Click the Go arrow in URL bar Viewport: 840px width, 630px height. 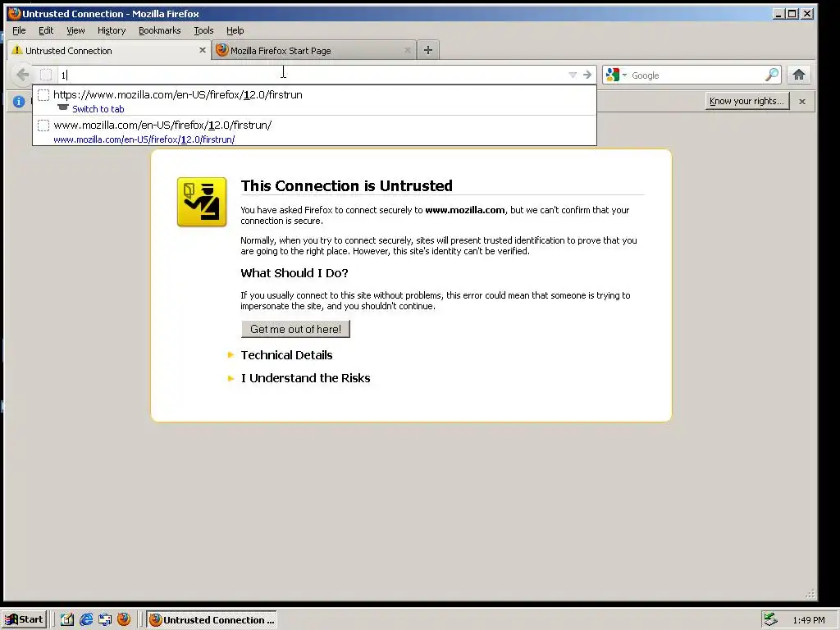(587, 75)
